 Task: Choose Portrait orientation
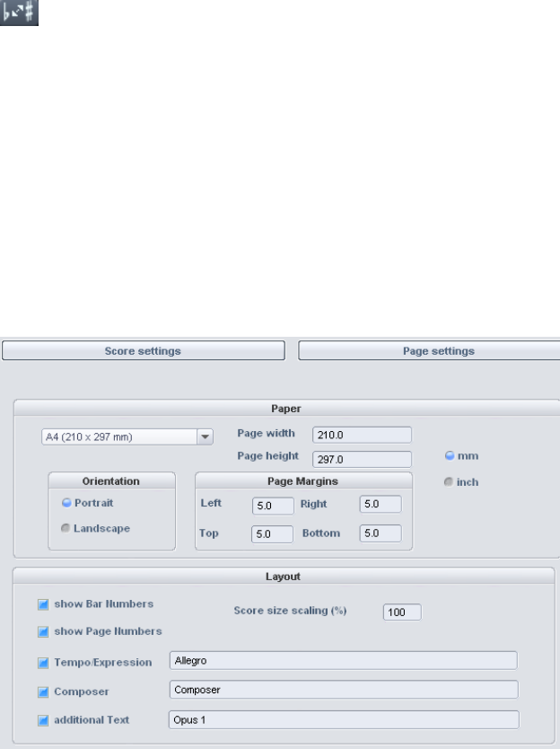(66, 503)
